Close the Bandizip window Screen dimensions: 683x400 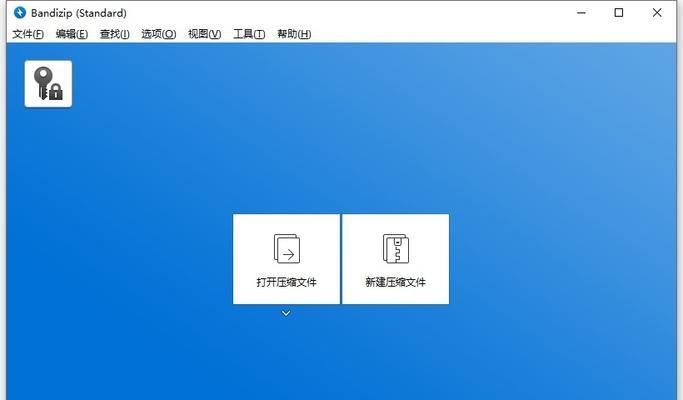(x=657, y=13)
